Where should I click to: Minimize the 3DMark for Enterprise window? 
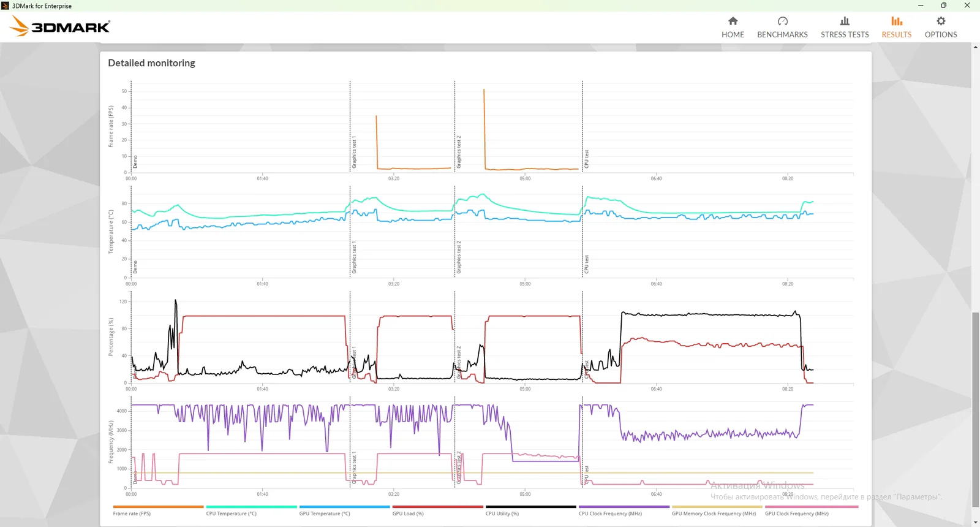tap(921, 6)
